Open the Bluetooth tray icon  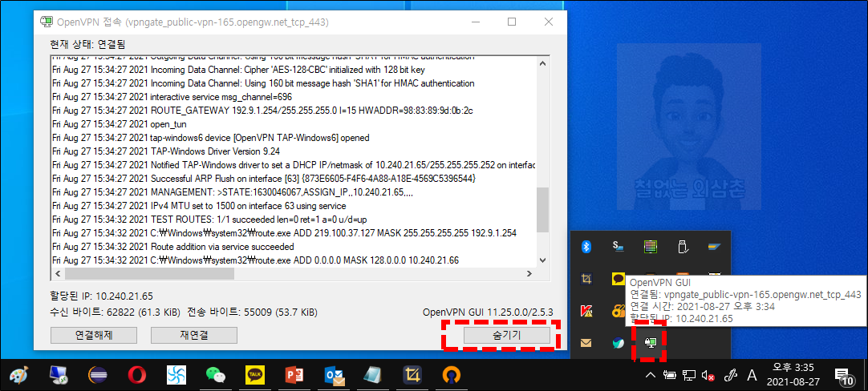586,247
